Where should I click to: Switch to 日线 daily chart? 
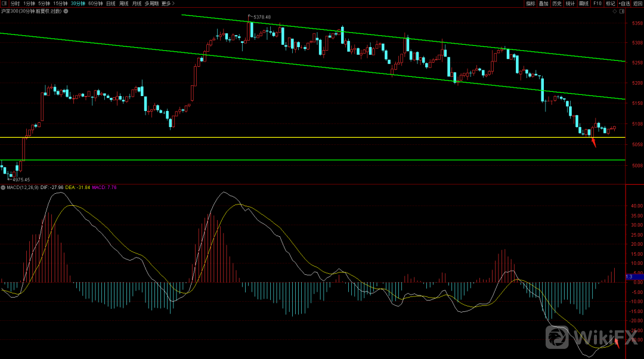pos(111,4)
